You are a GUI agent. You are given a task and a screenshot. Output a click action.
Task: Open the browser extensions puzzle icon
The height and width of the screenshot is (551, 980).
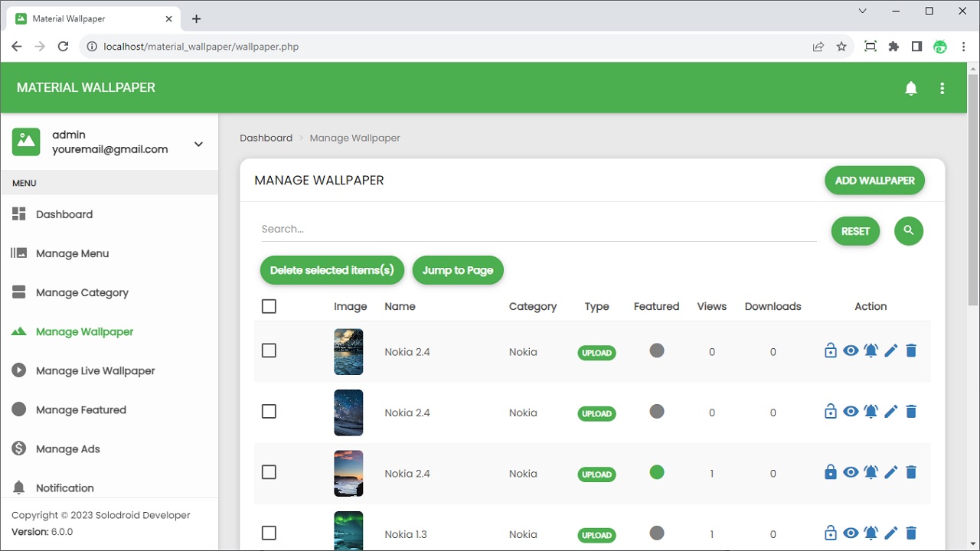click(893, 47)
